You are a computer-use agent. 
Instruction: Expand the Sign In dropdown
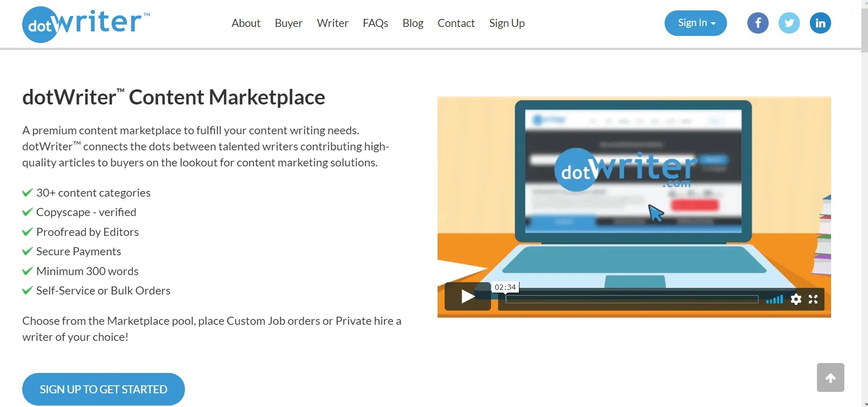coord(696,23)
